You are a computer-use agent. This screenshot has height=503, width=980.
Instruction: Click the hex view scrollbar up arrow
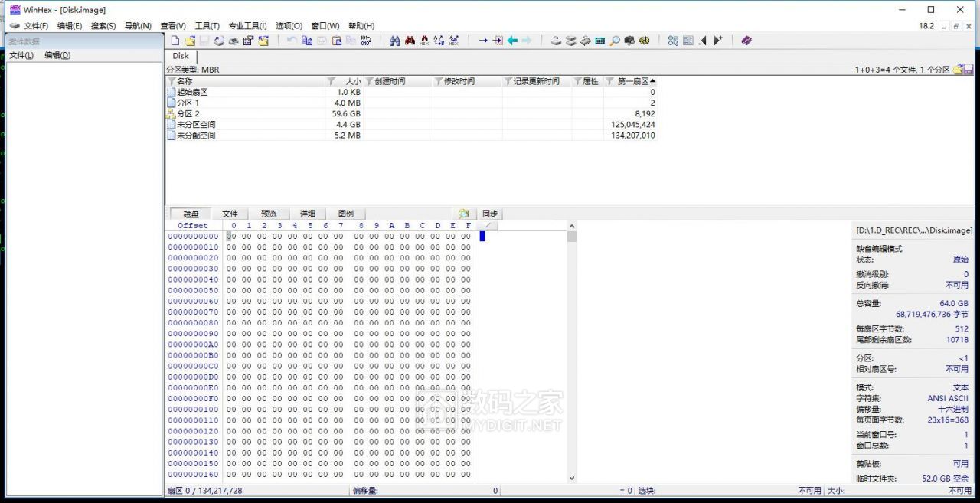click(571, 226)
